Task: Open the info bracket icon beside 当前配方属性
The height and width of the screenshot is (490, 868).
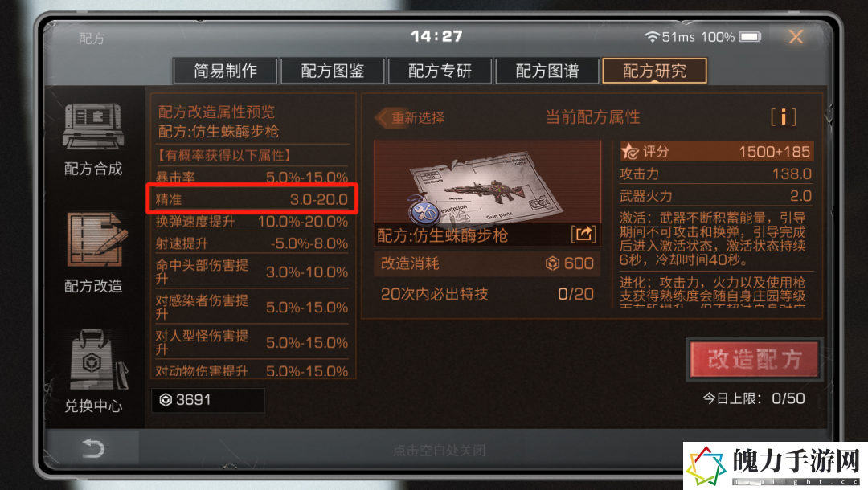Action: [784, 117]
